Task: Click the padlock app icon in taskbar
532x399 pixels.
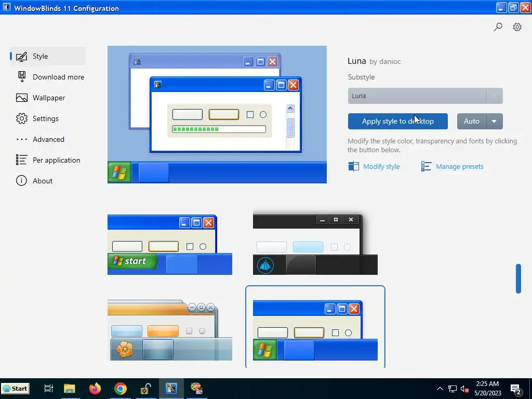Action: tap(146, 389)
